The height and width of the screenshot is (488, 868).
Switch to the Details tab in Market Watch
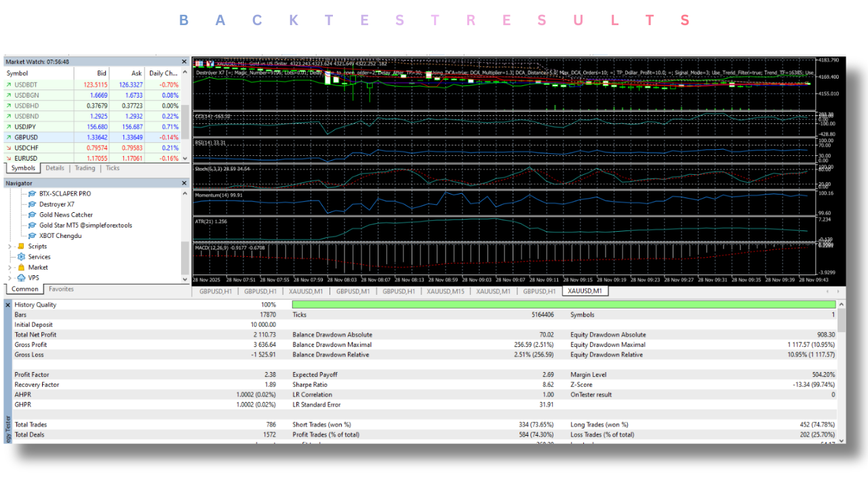55,168
